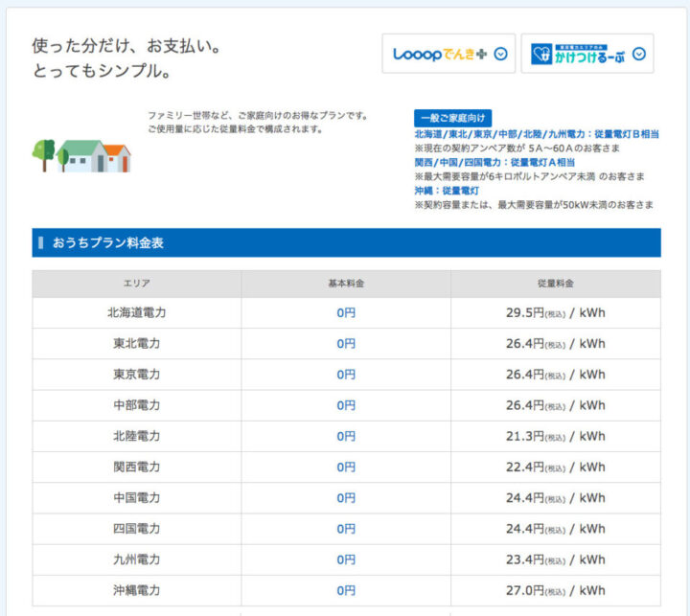Click the 24.4円 / kWh rate for 中国電力
The height and width of the screenshot is (616, 690).
[x=556, y=497]
